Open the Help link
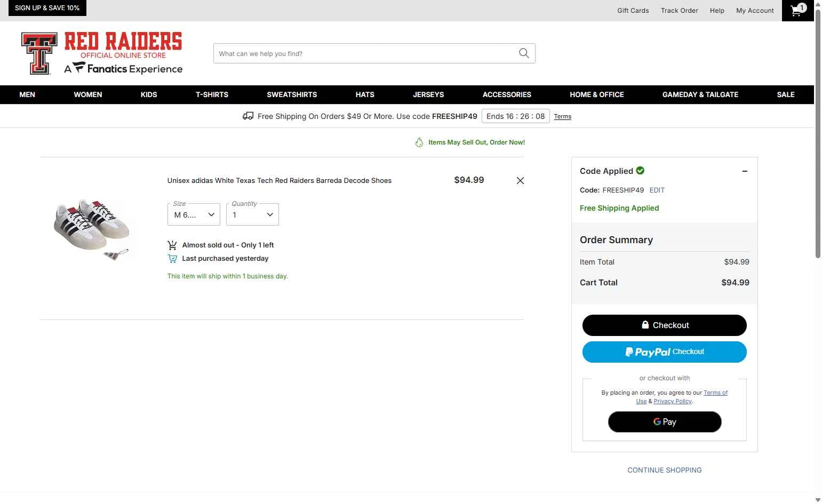The height and width of the screenshot is (504, 822). 717,11
